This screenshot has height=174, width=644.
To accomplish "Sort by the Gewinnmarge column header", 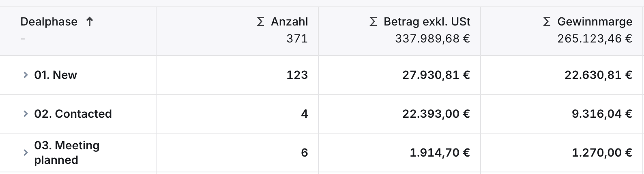I will click(595, 21).
